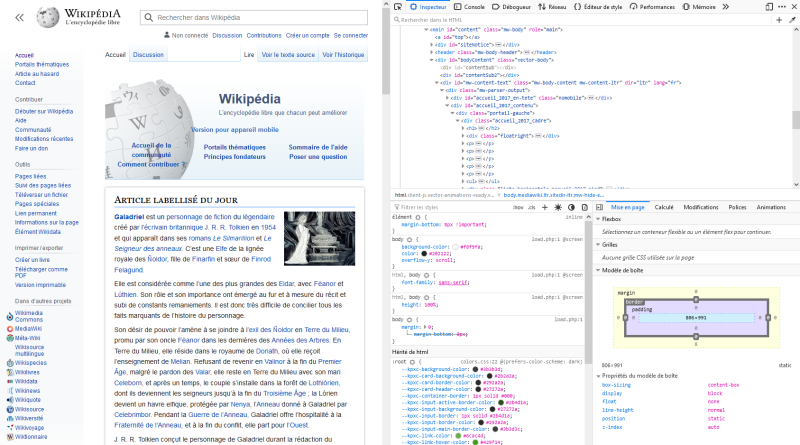This screenshot has height=445, width=800.
Task: Click the background-color #f8f9fa swatch
Action: (x=455, y=247)
